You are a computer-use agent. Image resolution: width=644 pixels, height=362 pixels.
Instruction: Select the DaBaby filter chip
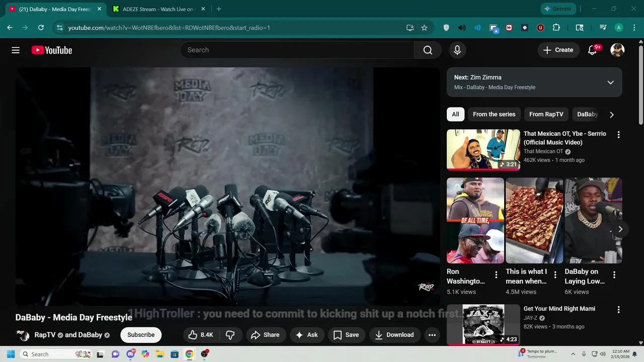(587, 114)
